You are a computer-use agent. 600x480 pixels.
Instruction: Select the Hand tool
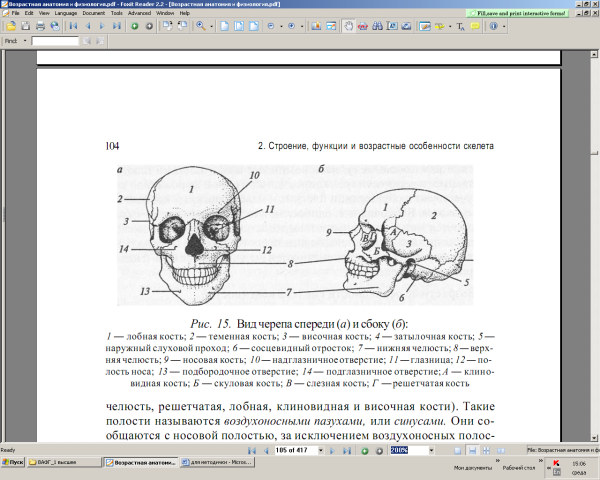347,26
